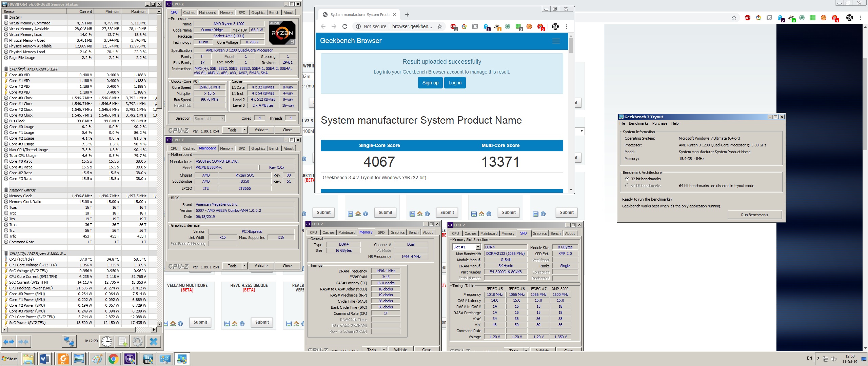The width and height of the screenshot is (868, 366).
Task: Click the Log in button
Action: click(455, 83)
